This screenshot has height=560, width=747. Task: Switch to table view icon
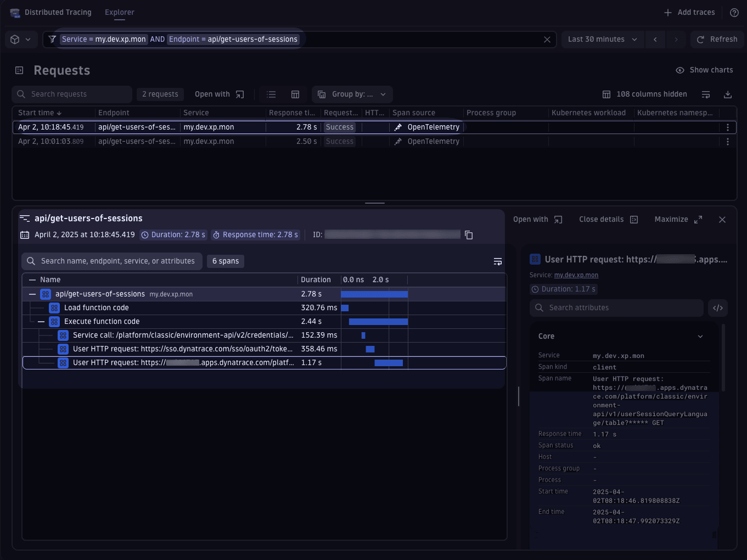[x=295, y=94]
